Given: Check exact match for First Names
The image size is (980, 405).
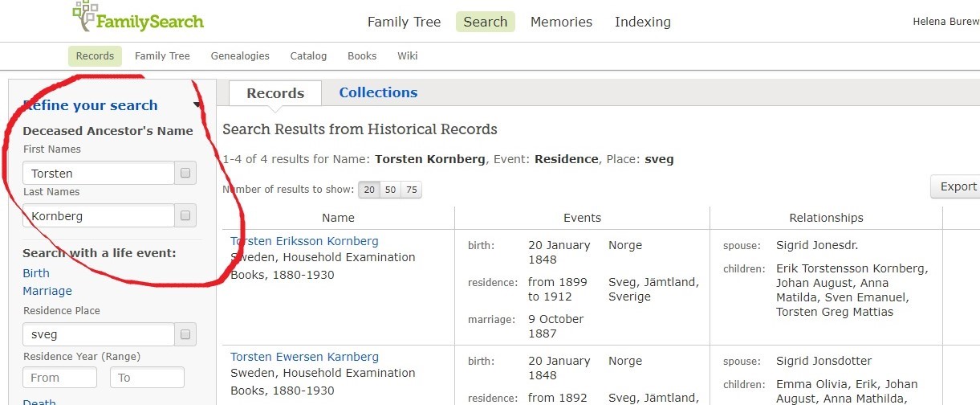Looking at the screenshot, I should point(185,173).
